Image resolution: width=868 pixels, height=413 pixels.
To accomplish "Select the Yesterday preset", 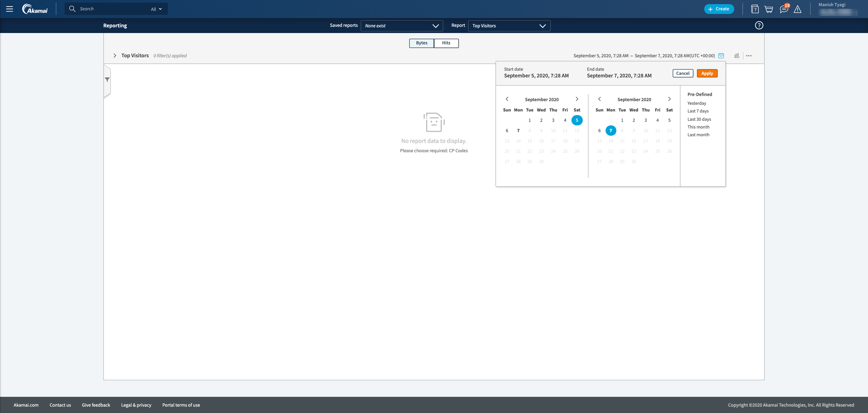I will 696,103.
